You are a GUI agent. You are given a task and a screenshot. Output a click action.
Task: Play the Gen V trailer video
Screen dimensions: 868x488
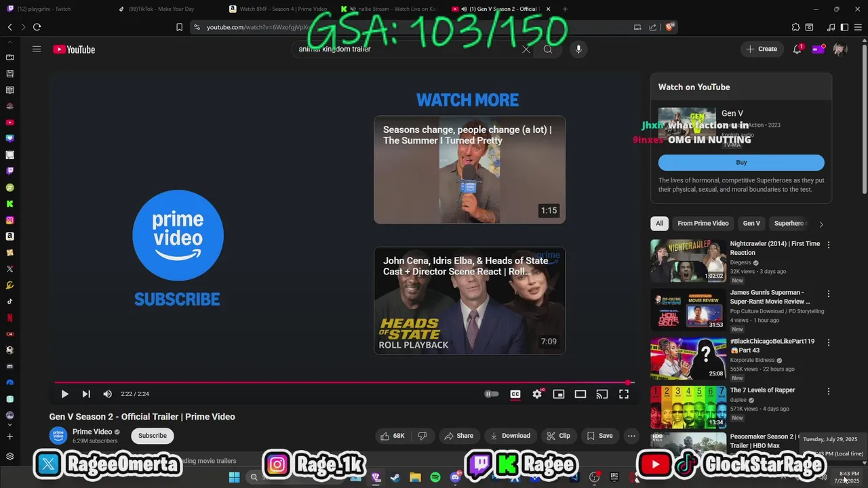tap(64, 394)
